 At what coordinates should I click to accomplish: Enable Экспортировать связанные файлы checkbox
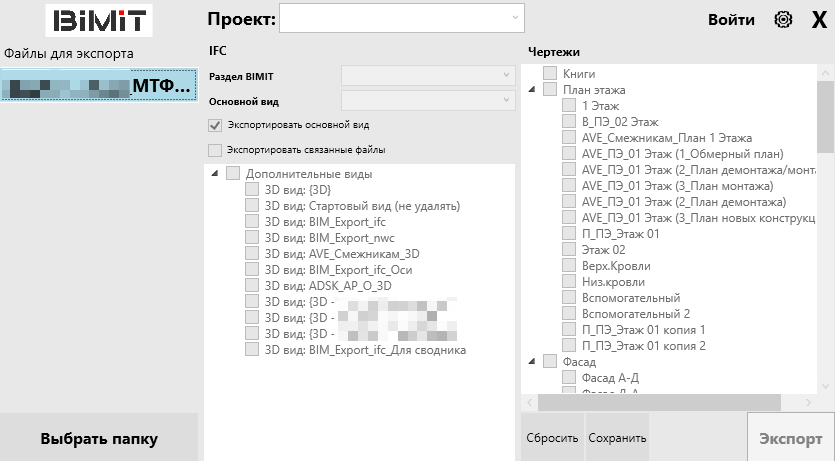coord(215,150)
